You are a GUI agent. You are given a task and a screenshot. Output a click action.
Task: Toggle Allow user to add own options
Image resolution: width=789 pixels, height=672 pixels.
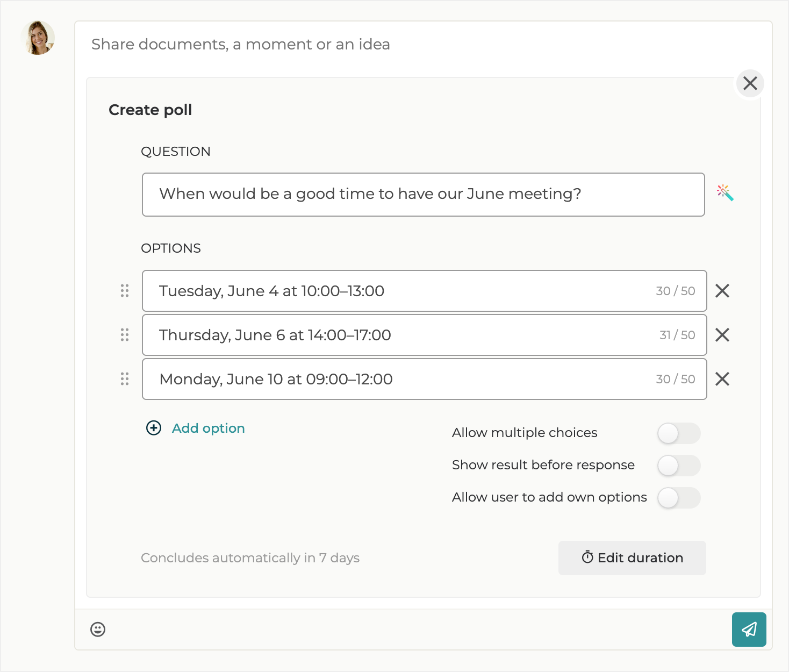678,498
